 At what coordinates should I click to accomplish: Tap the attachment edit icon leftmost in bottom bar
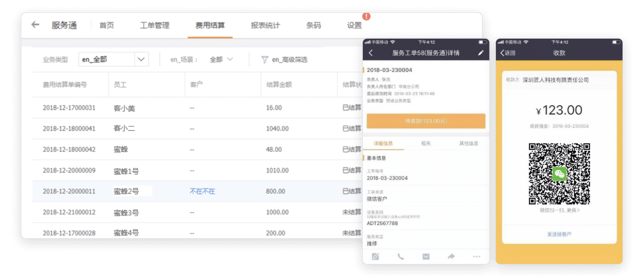point(375,257)
